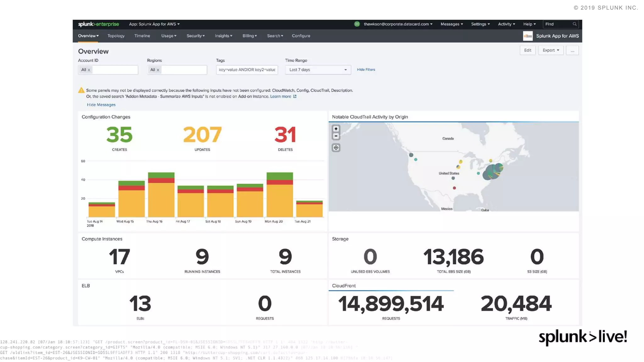Open the more actions ellipsis button
The image size is (644, 362).
click(x=572, y=50)
